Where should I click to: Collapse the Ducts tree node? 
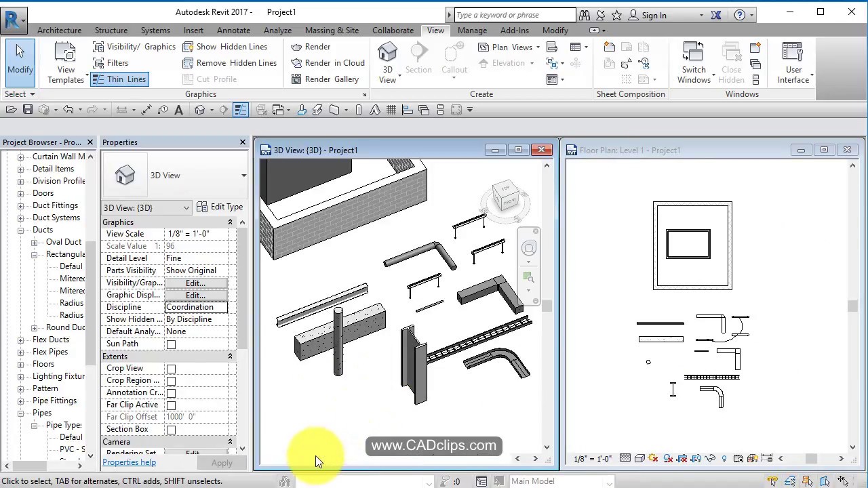[20, 230]
